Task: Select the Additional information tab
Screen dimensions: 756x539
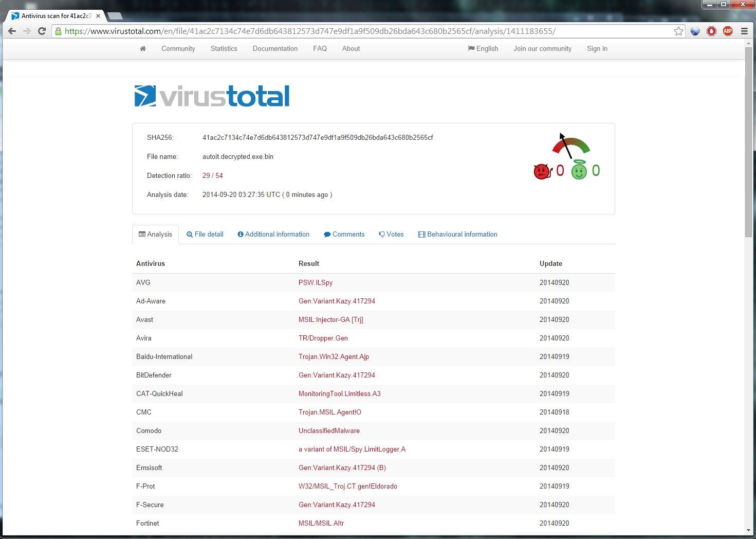Action: coord(273,234)
